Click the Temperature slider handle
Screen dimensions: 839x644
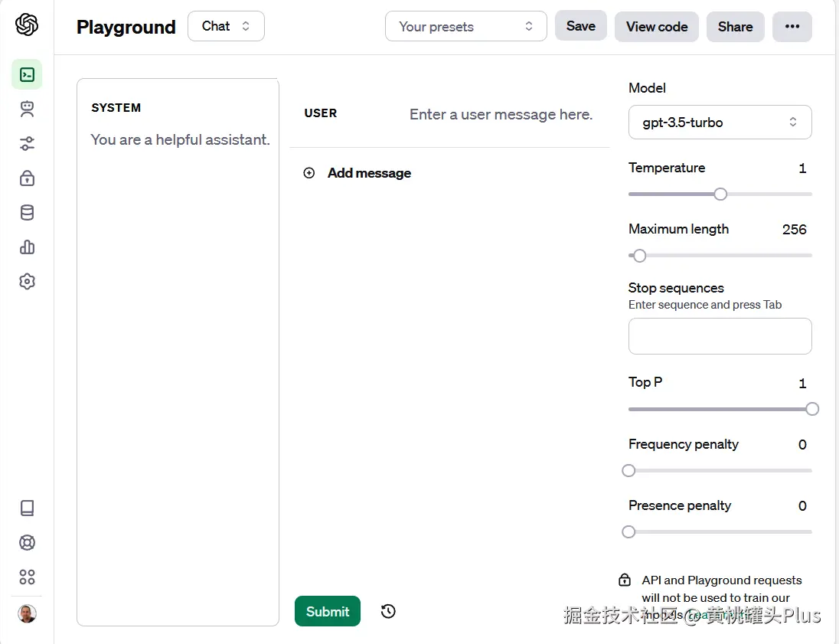(x=720, y=194)
